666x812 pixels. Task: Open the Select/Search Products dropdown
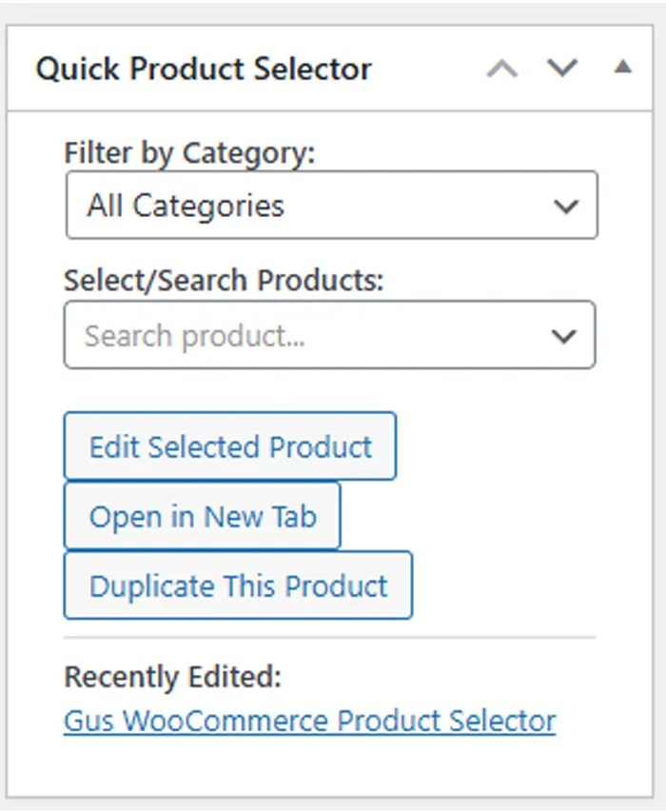330,335
